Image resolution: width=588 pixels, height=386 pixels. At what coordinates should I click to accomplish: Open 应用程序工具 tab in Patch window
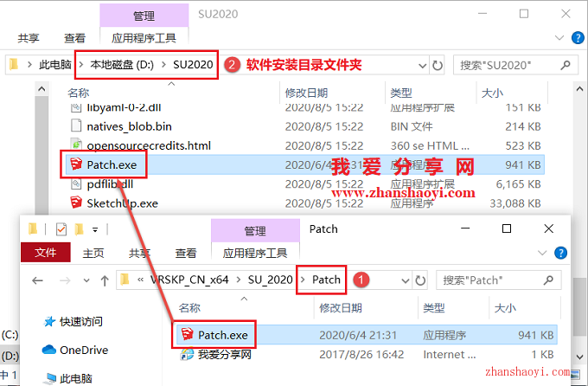pyautogui.click(x=255, y=253)
